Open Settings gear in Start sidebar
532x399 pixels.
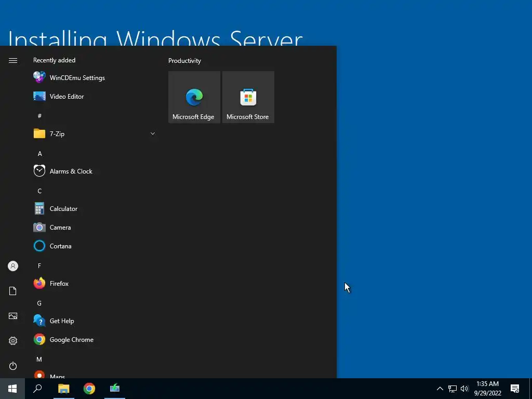coord(13,341)
